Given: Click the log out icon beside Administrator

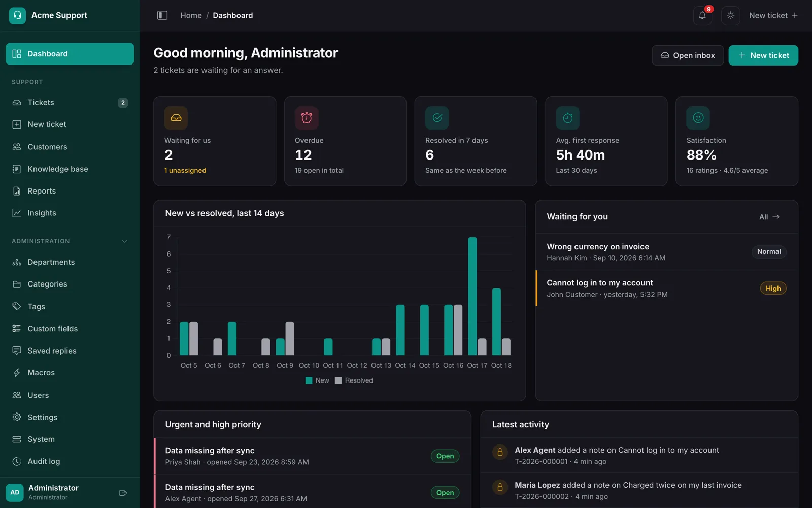Looking at the screenshot, I should [123, 493].
